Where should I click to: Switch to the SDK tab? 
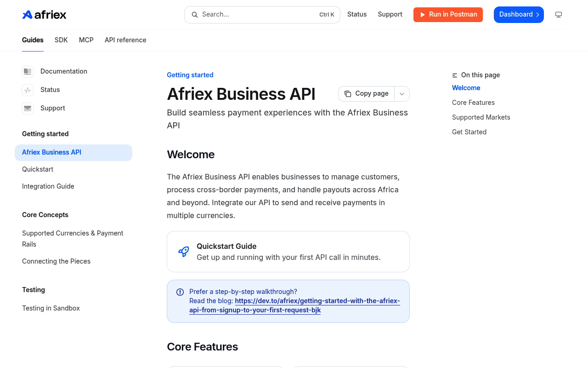(x=61, y=40)
